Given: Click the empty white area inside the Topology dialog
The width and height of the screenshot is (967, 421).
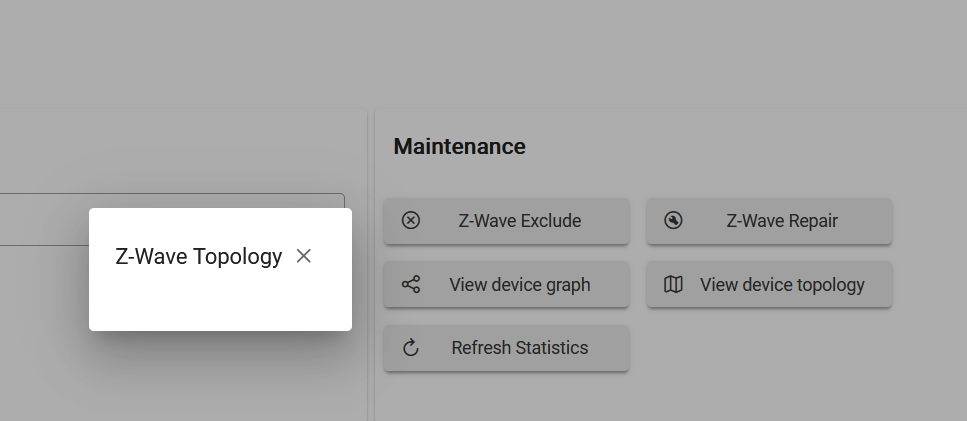Looking at the screenshot, I should [x=220, y=302].
